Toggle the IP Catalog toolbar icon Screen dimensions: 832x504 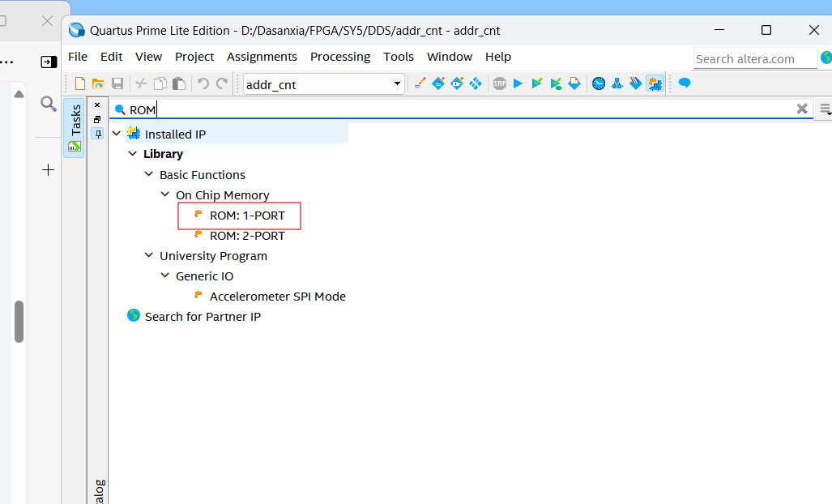click(x=655, y=83)
